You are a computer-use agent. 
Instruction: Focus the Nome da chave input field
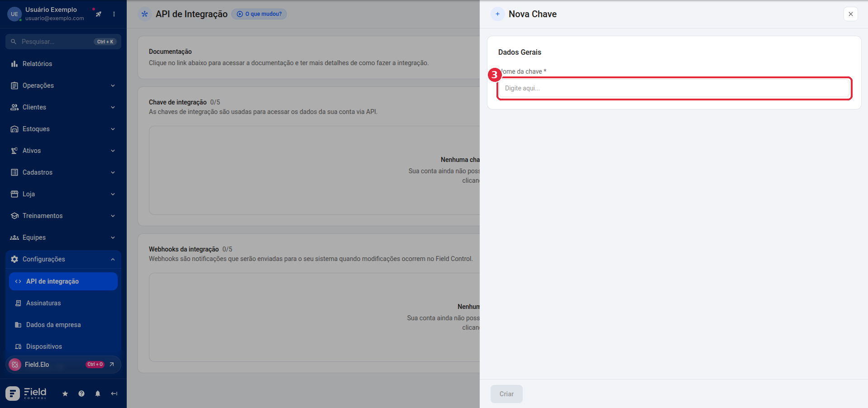(674, 88)
